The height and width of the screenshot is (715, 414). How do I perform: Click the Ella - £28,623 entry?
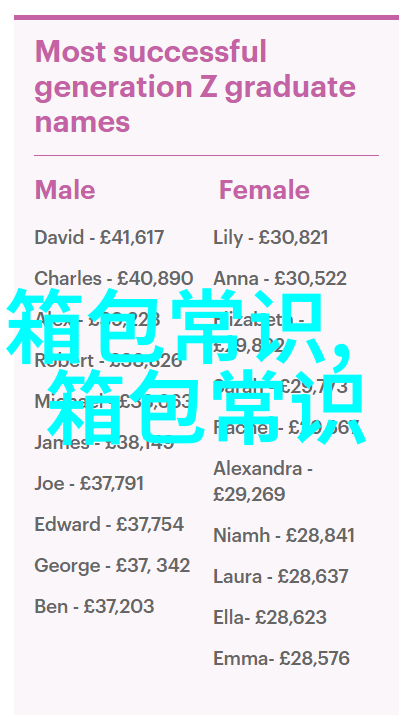coord(270,617)
